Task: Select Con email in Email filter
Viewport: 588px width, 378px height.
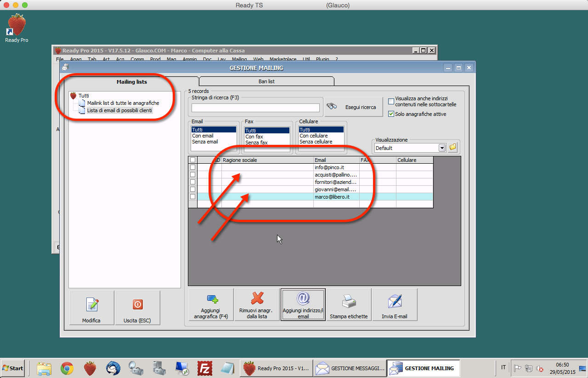Action: 214,136
